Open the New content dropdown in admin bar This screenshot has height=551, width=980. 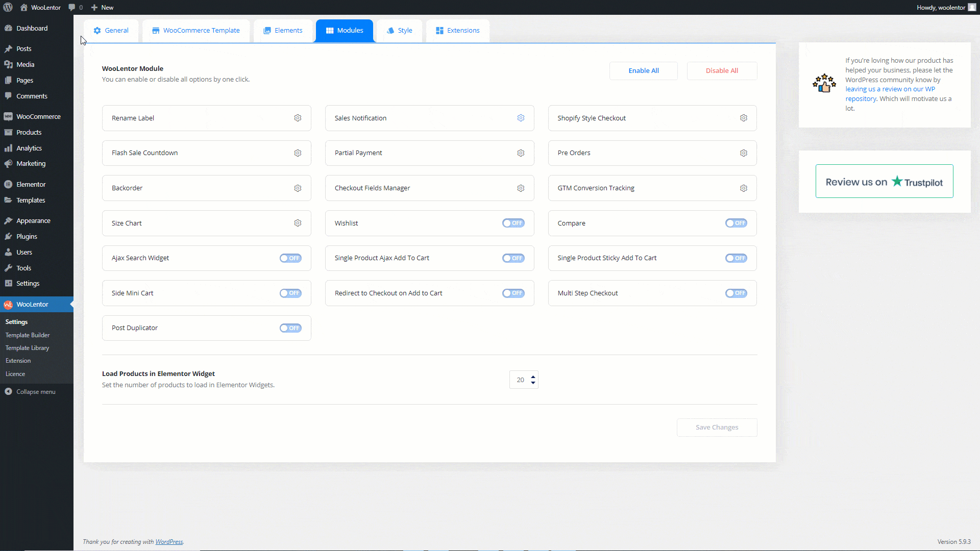pos(102,7)
